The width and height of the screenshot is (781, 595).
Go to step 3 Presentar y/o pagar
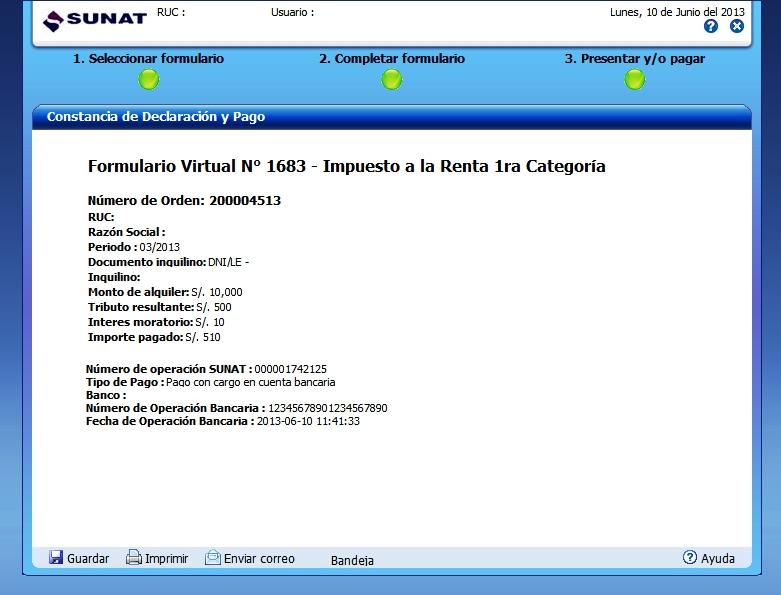pyautogui.click(x=635, y=59)
